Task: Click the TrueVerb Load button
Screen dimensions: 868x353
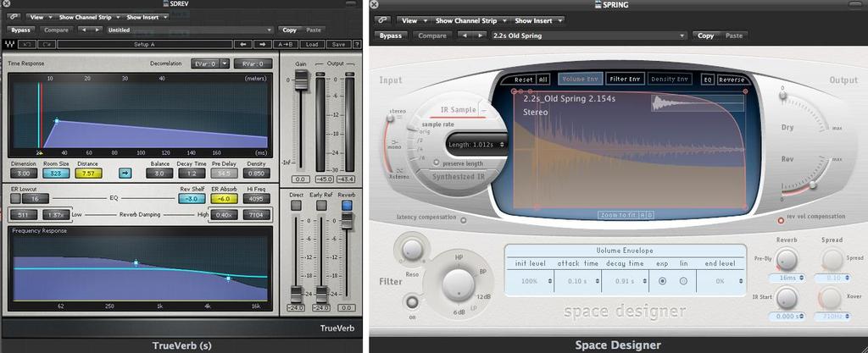Action: 312,44
